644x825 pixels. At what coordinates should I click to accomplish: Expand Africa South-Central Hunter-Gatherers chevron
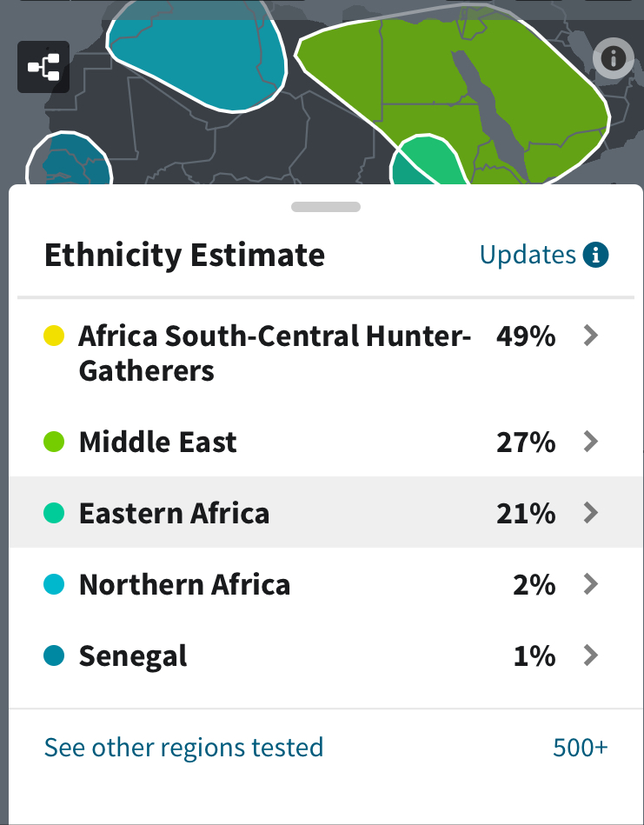tap(591, 336)
